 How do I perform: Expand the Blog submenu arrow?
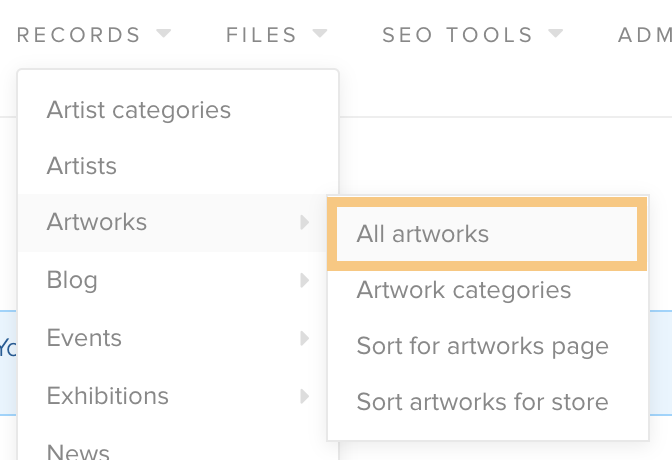point(304,280)
